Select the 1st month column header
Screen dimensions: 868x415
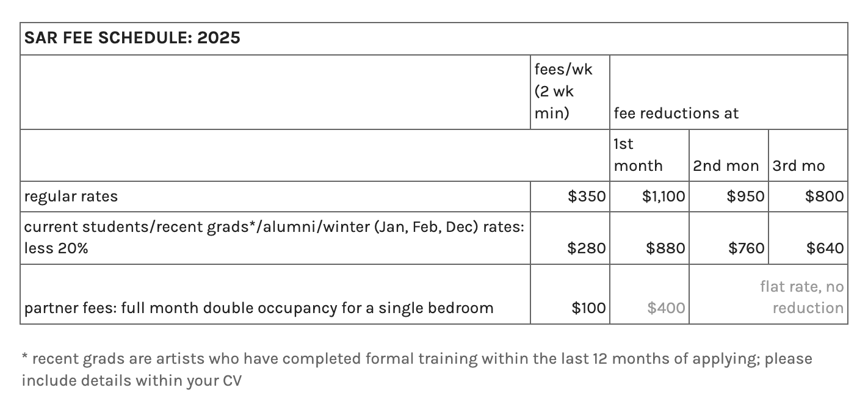click(x=649, y=155)
